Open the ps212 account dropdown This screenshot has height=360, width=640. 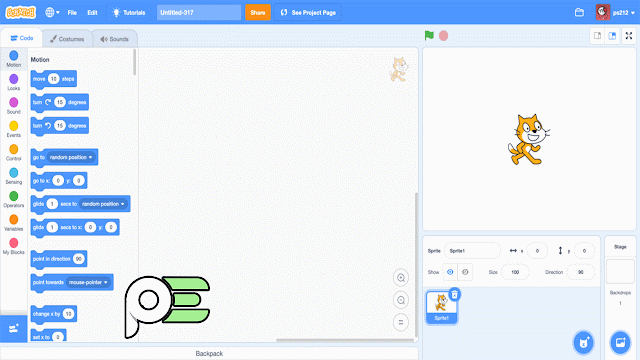click(x=616, y=12)
